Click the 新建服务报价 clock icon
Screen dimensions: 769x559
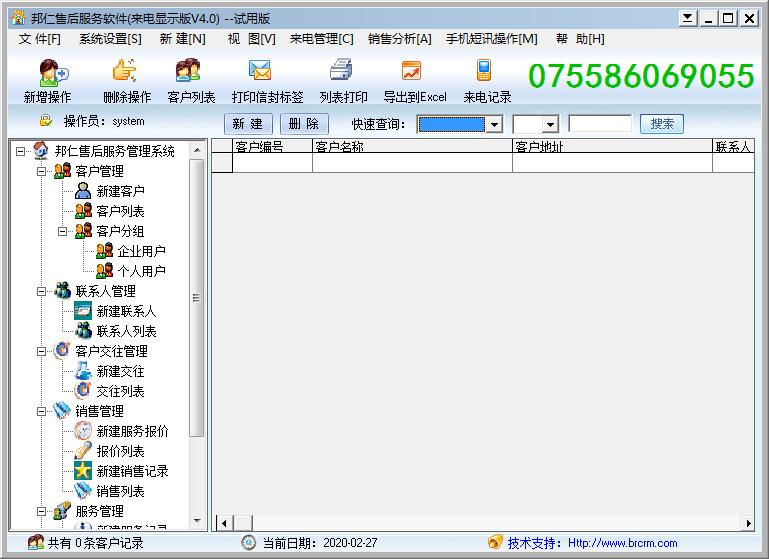point(83,431)
